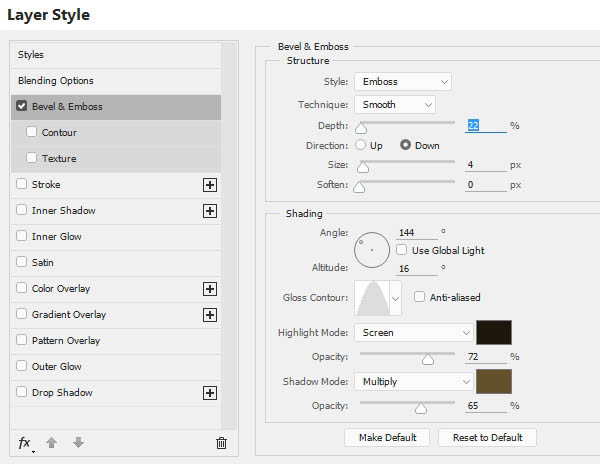This screenshot has height=464, width=600.
Task: Expand the Highlight Mode Screen dropdown
Action: click(414, 332)
